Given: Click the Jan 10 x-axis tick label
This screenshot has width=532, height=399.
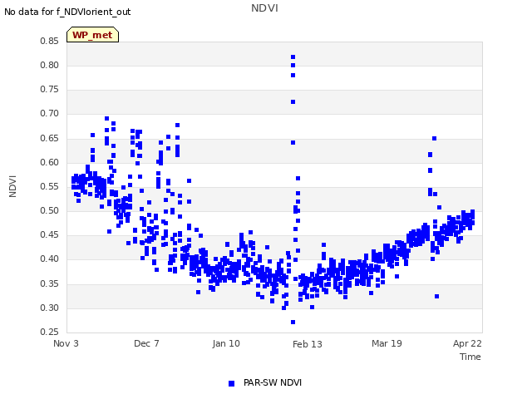Looking at the screenshot, I should point(226,343).
